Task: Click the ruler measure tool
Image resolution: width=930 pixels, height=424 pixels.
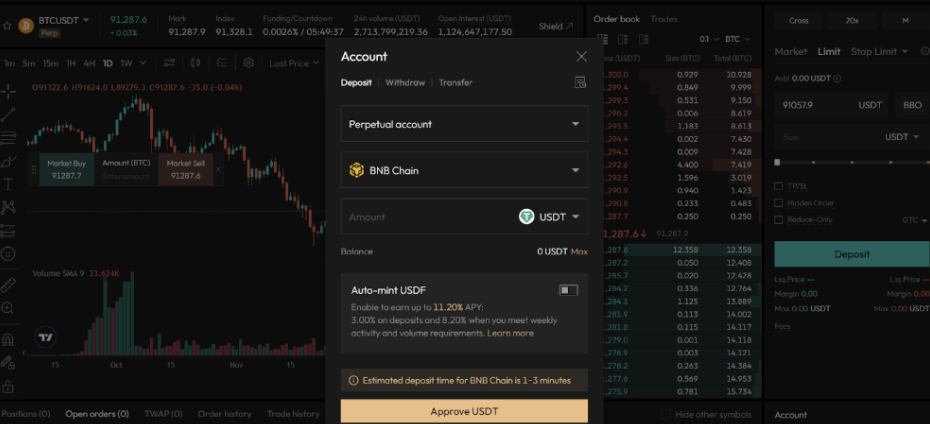Action: [8, 285]
